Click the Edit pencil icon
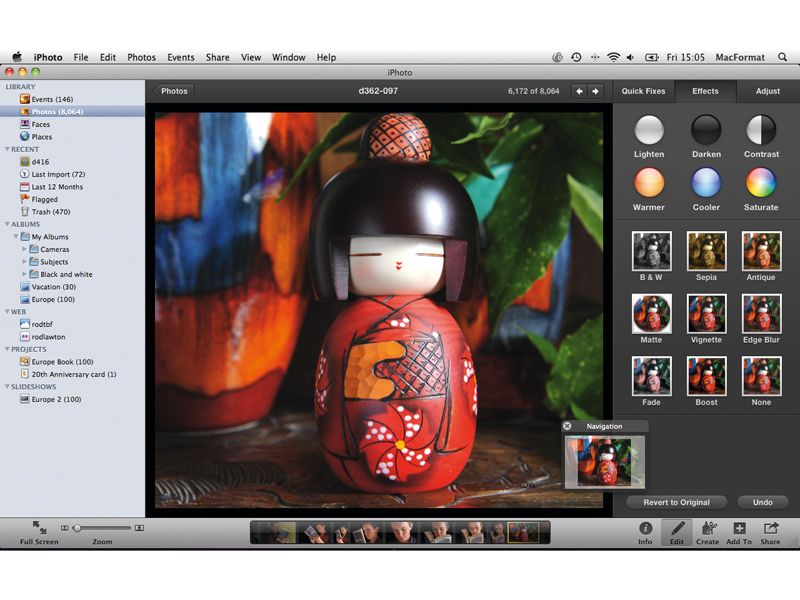This screenshot has width=800, height=600. click(677, 529)
